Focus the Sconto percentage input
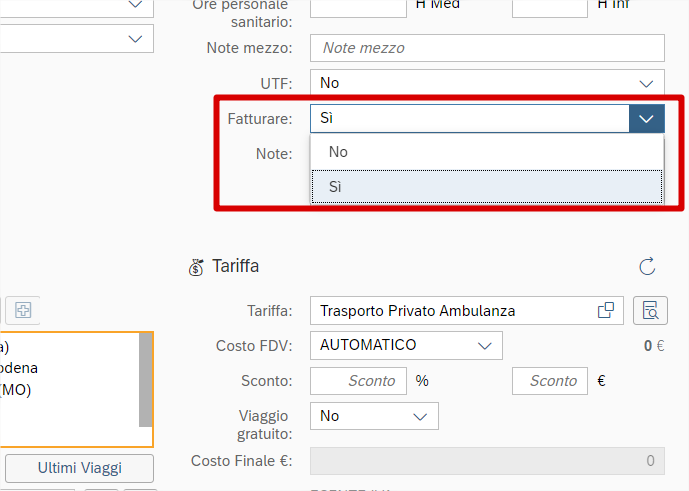Image resolution: width=689 pixels, height=491 pixels. pos(359,381)
